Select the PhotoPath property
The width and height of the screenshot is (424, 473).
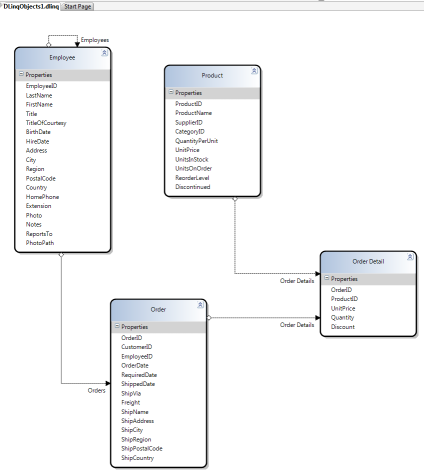[40, 243]
